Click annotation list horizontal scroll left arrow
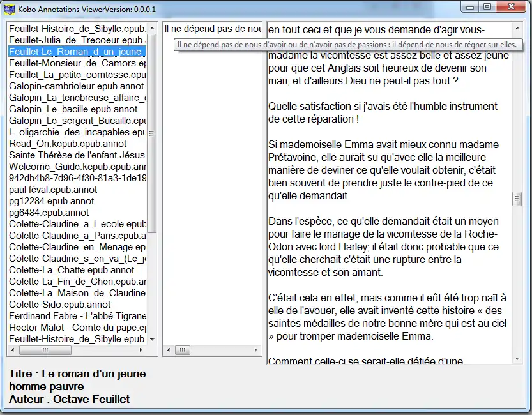This screenshot has width=532, height=415. point(169,351)
